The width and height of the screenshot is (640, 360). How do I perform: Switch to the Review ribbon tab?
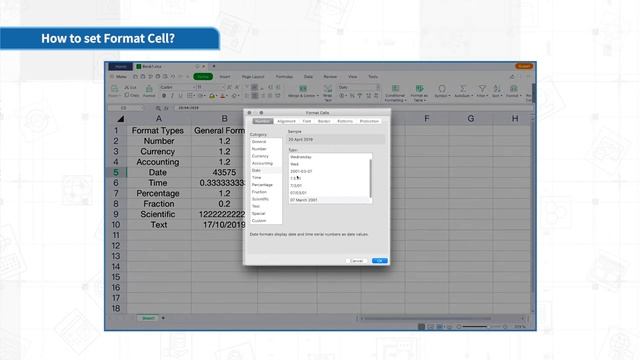tap(330, 76)
